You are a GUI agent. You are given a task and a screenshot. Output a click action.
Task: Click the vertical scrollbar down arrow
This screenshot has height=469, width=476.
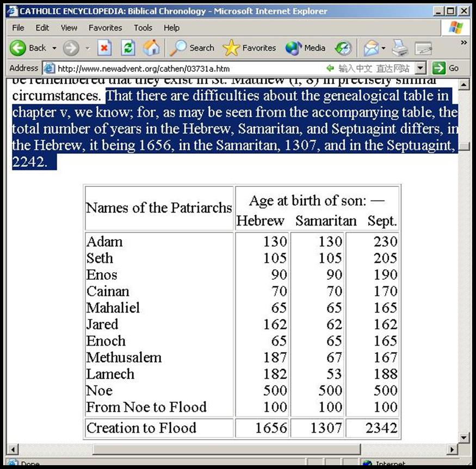pyautogui.click(x=463, y=437)
